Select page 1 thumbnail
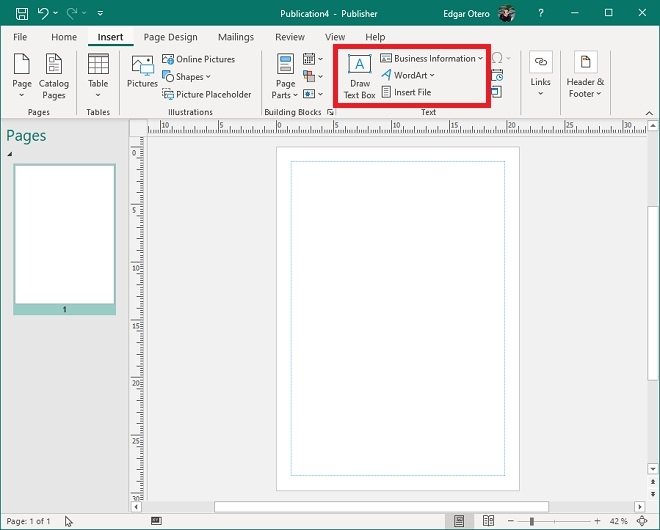Image resolution: width=660 pixels, height=530 pixels. tap(64, 239)
